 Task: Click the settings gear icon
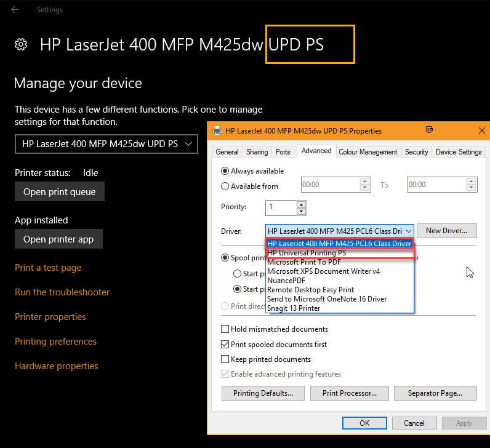click(x=21, y=44)
